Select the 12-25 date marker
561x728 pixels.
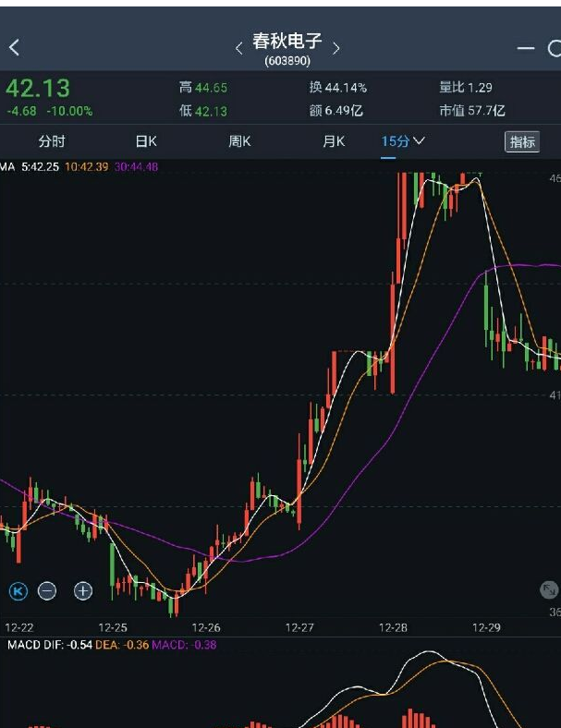pos(113,627)
